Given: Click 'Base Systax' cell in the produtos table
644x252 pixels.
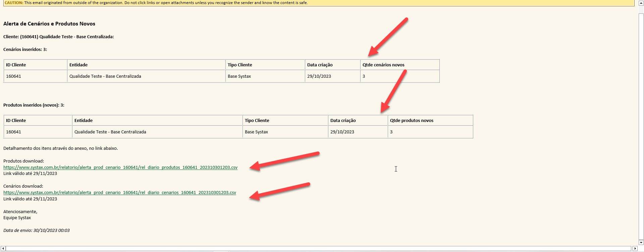Looking at the screenshot, I should [256, 132].
